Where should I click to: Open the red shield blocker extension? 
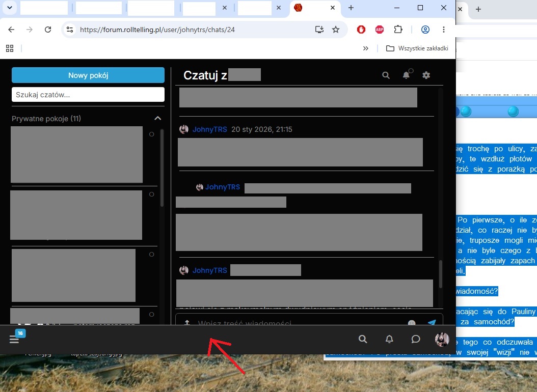tap(361, 30)
